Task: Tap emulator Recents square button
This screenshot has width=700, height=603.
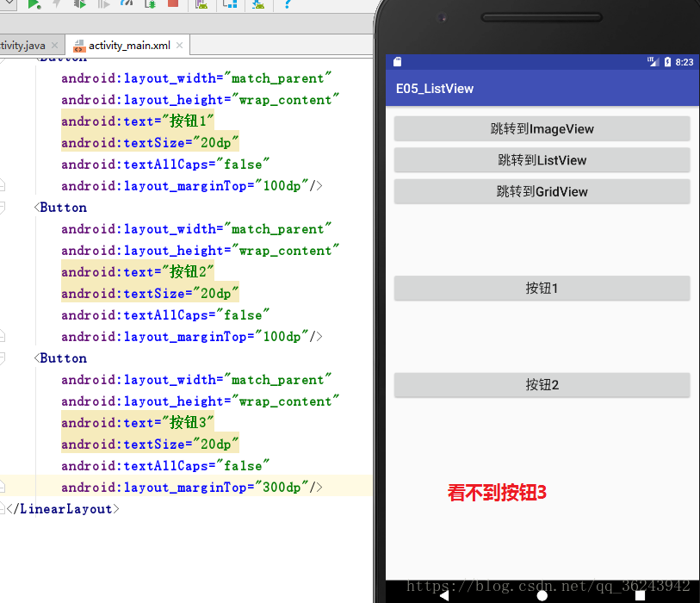Action: click(x=641, y=596)
